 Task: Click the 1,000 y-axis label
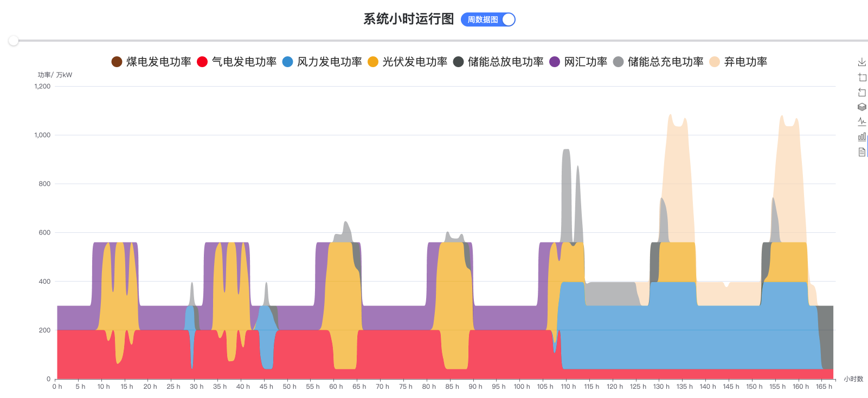[x=42, y=135]
